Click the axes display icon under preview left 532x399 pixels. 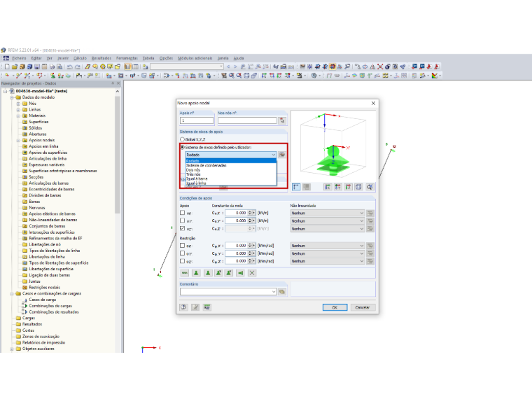point(296,187)
